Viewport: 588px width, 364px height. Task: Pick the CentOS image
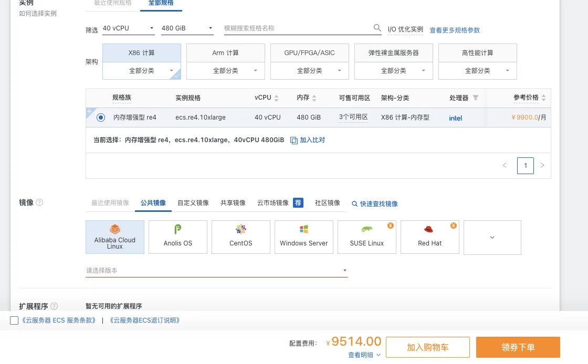241,237
